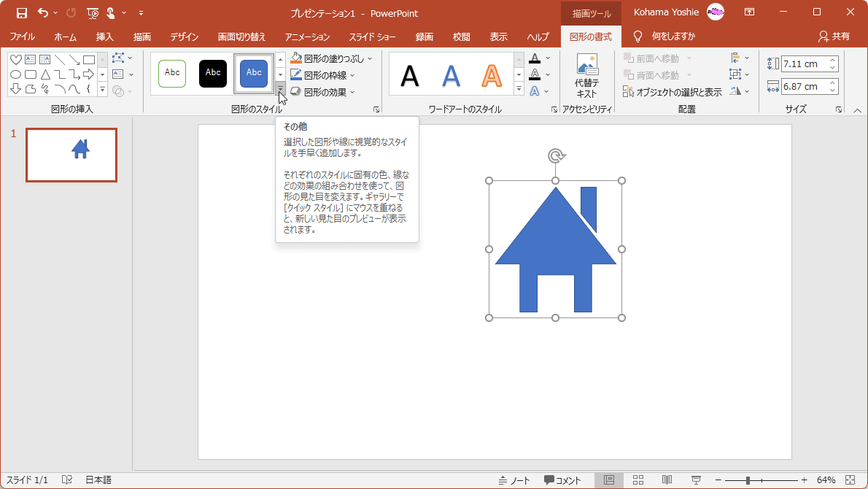The width and height of the screenshot is (868, 489).
Task: Apply the white green-outlined Abc shape style
Action: 172,74
